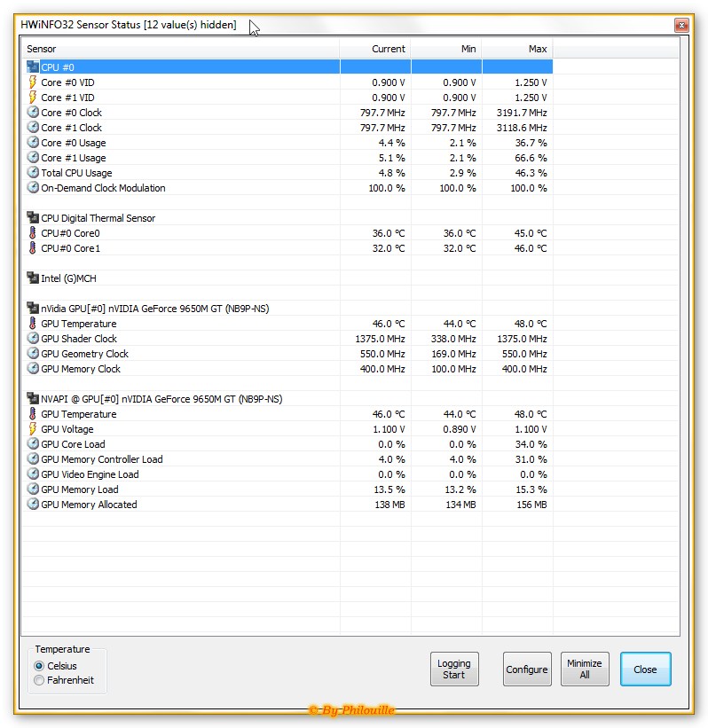The image size is (708, 728).
Task: Click the CPU Digital Thermal Sensor icon
Action: [33, 218]
